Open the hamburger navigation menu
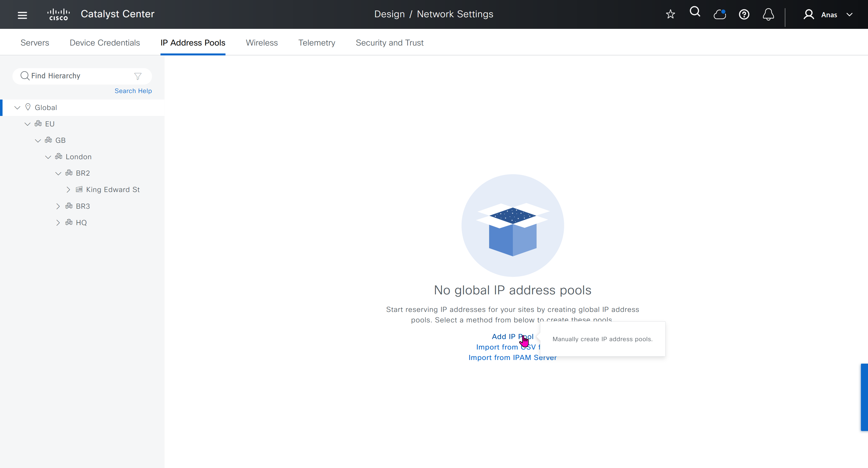 click(22, 15)
